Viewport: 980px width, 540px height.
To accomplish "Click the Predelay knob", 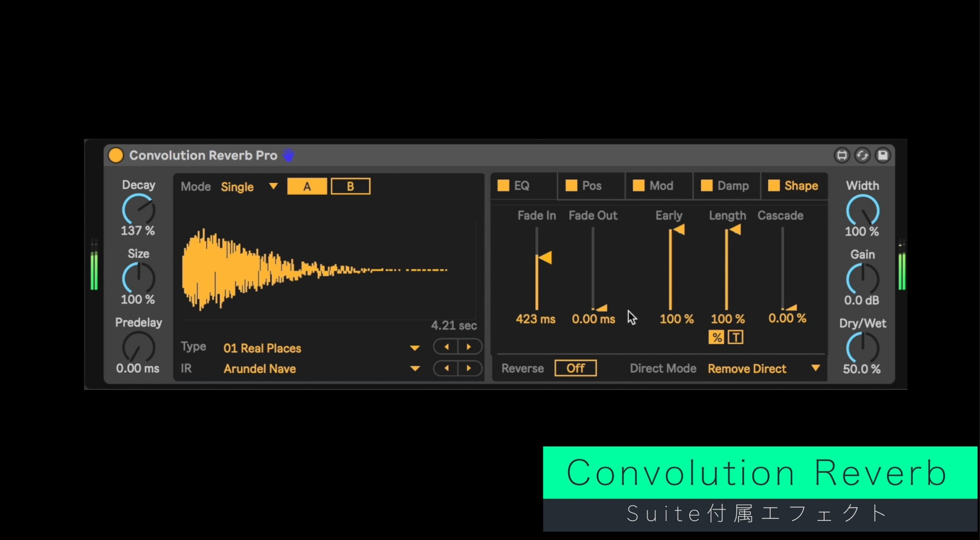I will coord(138,347).
